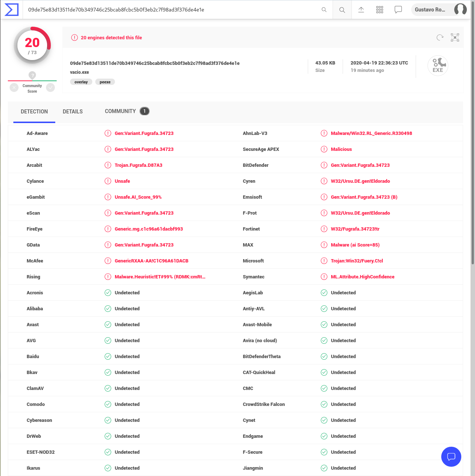The width and height of the screenshot is (475, 476).
Task: Click the ESET-NOD32 engine name
Action: point(41,452)
